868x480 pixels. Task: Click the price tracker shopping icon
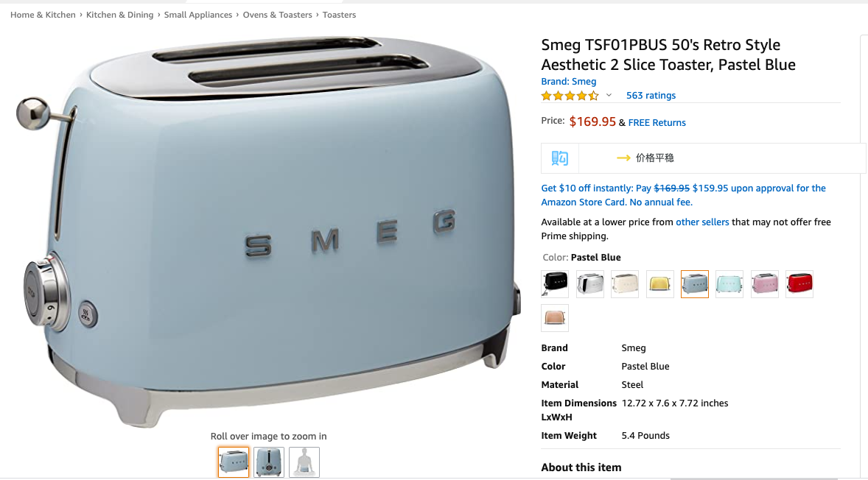point(560,158)
